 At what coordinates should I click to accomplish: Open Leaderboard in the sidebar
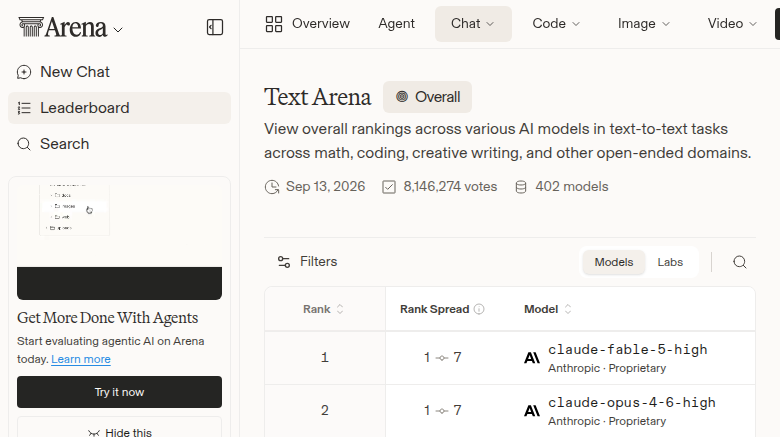tap(119, 108)
